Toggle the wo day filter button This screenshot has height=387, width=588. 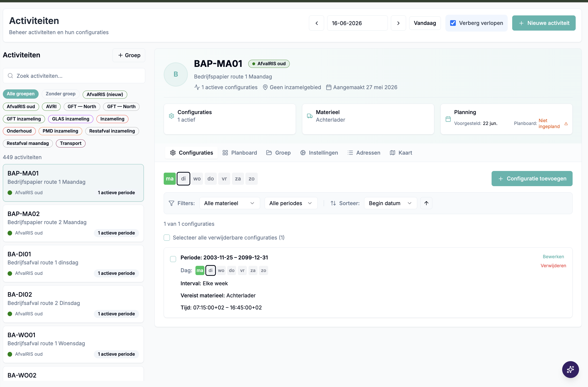(x=197, y=179)
